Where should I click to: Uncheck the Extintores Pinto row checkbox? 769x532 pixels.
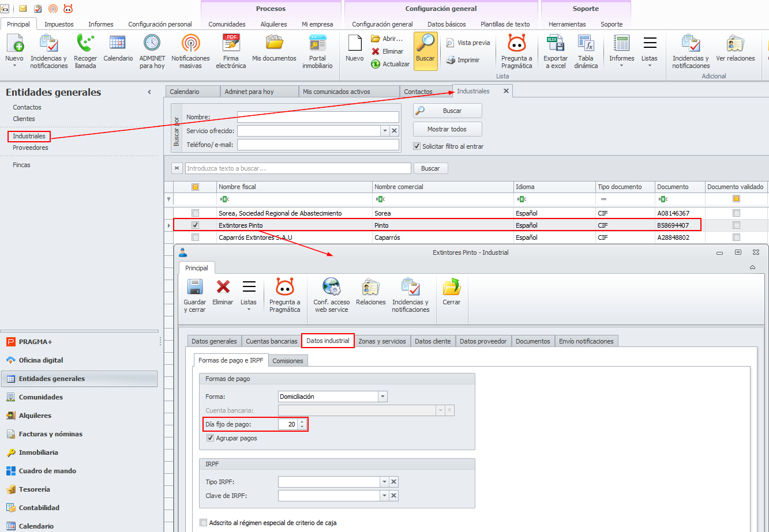(195, 225)
